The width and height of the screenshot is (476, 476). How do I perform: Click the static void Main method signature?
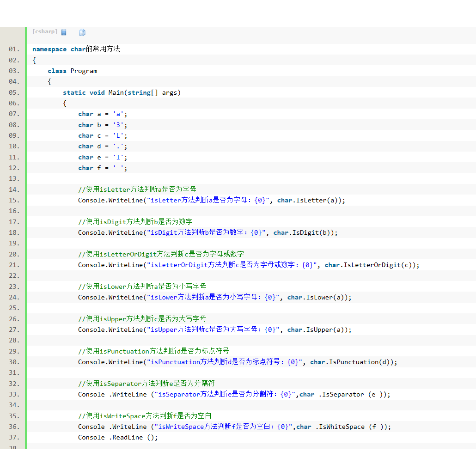pos(122,92)
